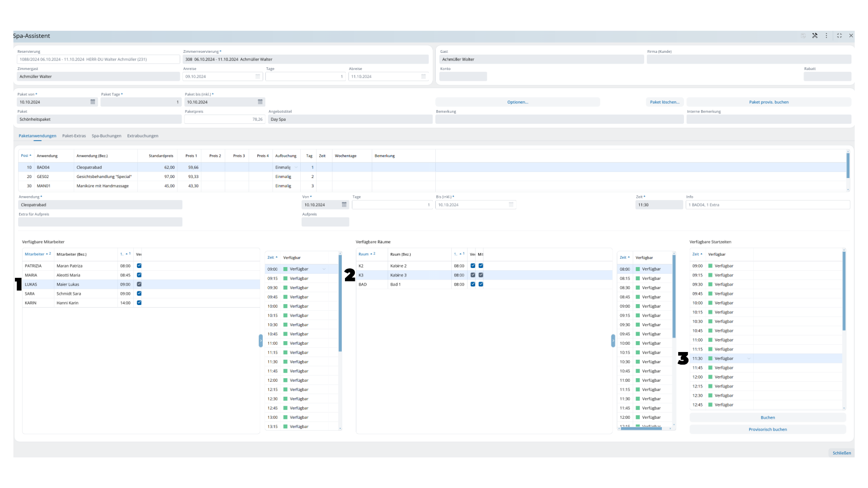
Task: Open calendar picker for Paket bis date
Action: point(260,102)
